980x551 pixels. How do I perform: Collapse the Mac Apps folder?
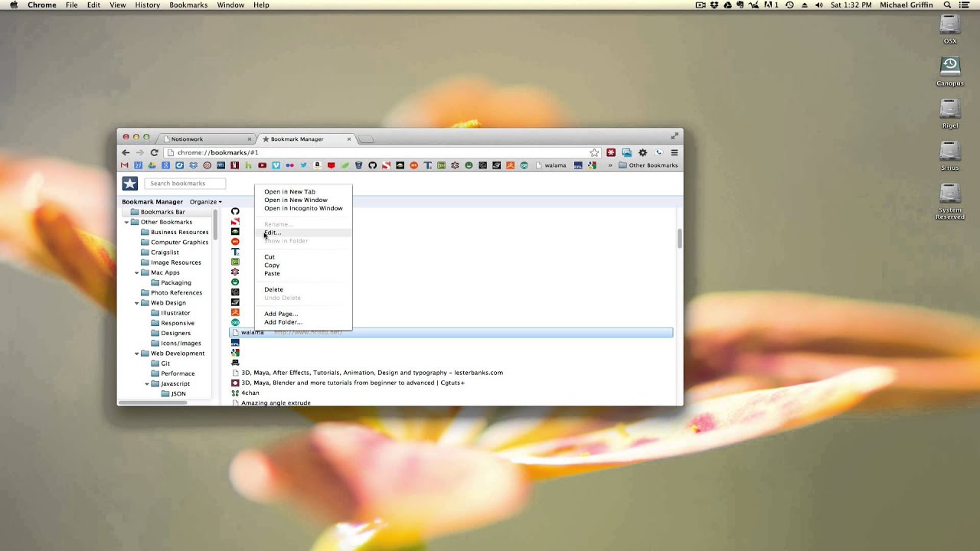click(137, 272)
